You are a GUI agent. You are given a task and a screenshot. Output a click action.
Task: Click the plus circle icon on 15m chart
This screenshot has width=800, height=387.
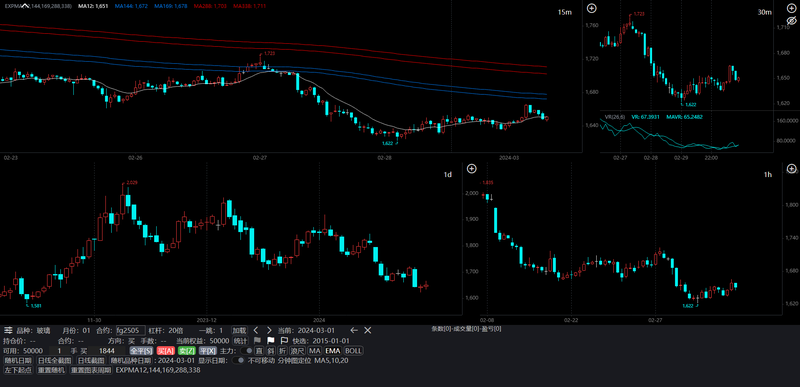(x=591, y=8)
